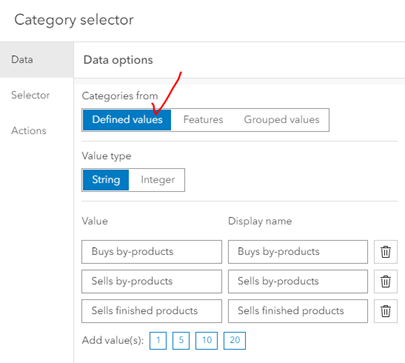Select Features as category source
This screenshot has width=405, height=363.
203,120
